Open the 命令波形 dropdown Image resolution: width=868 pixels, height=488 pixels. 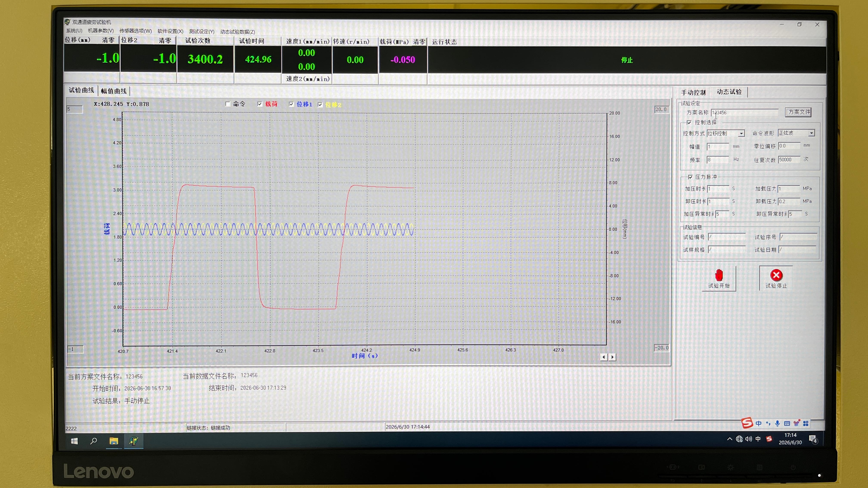[x=812, y=133]
